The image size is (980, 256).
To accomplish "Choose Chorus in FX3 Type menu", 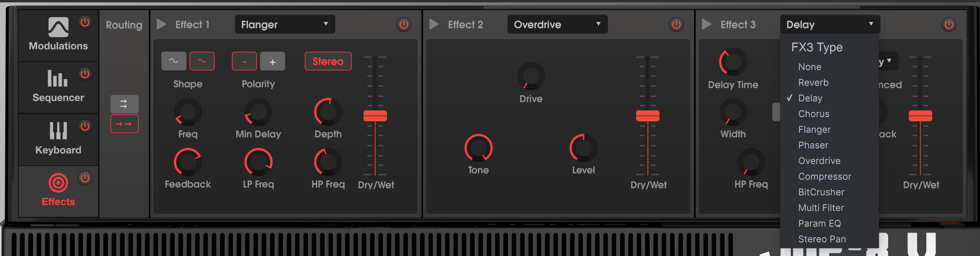I will (830, 114).
